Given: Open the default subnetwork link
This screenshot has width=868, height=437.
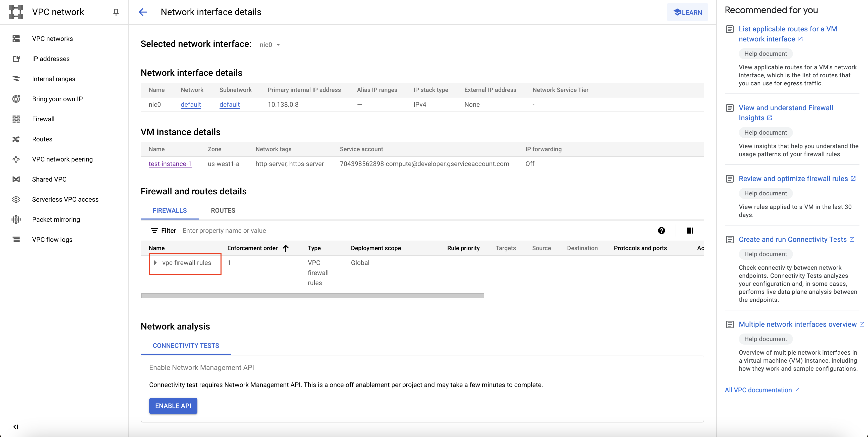Looking at the screenshot, I should coord(230,104).
